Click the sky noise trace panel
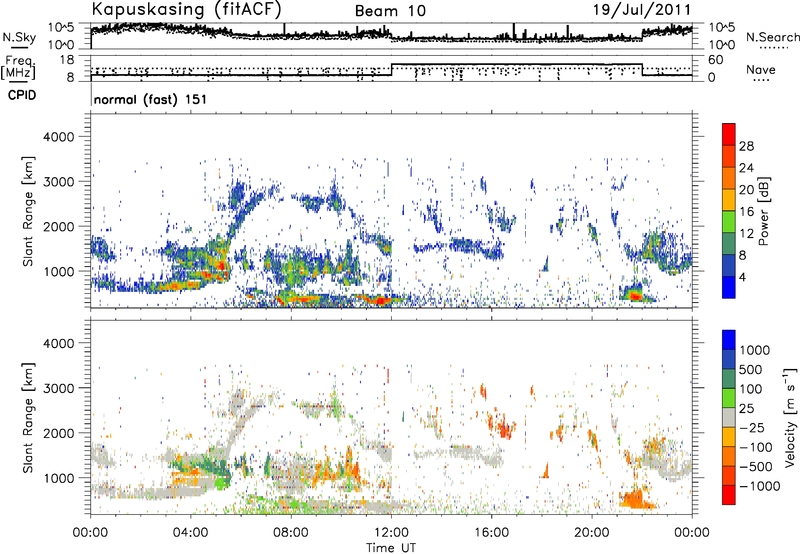 [391, 36]
